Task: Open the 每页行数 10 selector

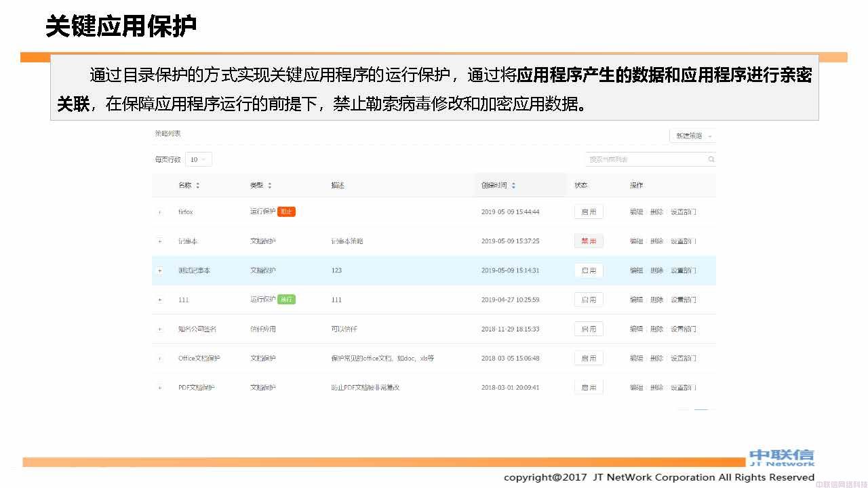Action: [x=199, y=159]
